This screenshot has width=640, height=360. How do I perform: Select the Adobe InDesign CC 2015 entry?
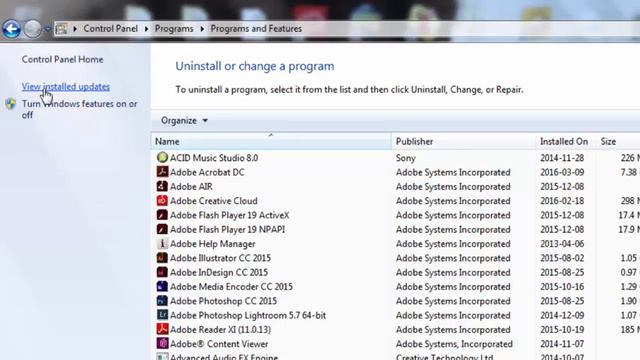click(219, 272)
